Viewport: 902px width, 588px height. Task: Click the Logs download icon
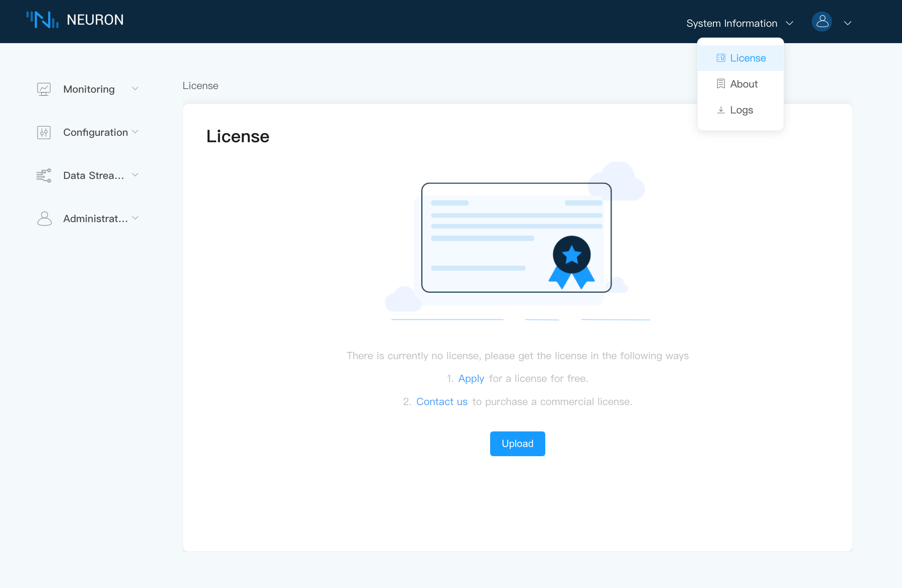(721, 109)
